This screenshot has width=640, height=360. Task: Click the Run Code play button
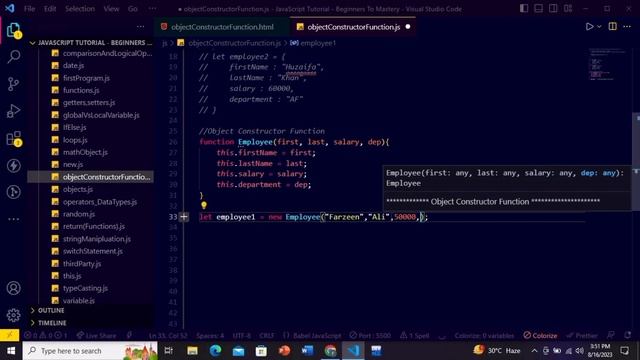pos(589,27)
